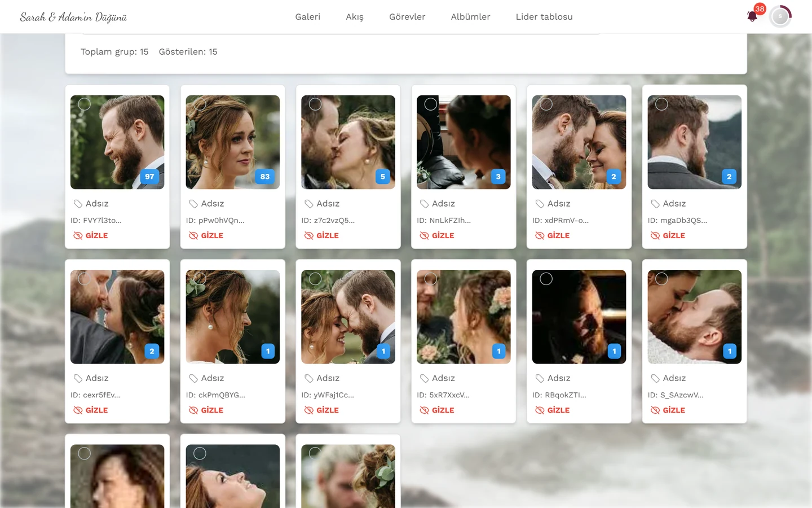The width and height of the screenshot is (812, 508).
Task: Hide the FVY7l3to group with GİZLE
Action: coord(91,235)
